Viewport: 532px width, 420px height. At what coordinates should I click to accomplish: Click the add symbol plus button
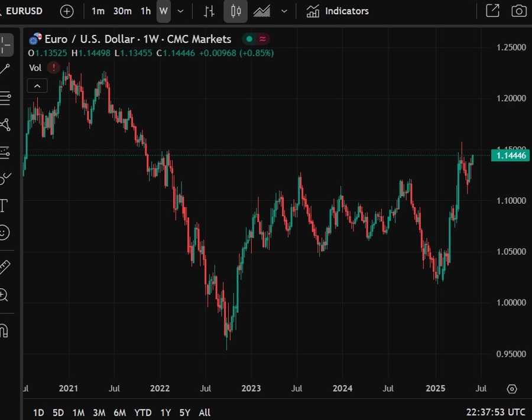(67, 11)
